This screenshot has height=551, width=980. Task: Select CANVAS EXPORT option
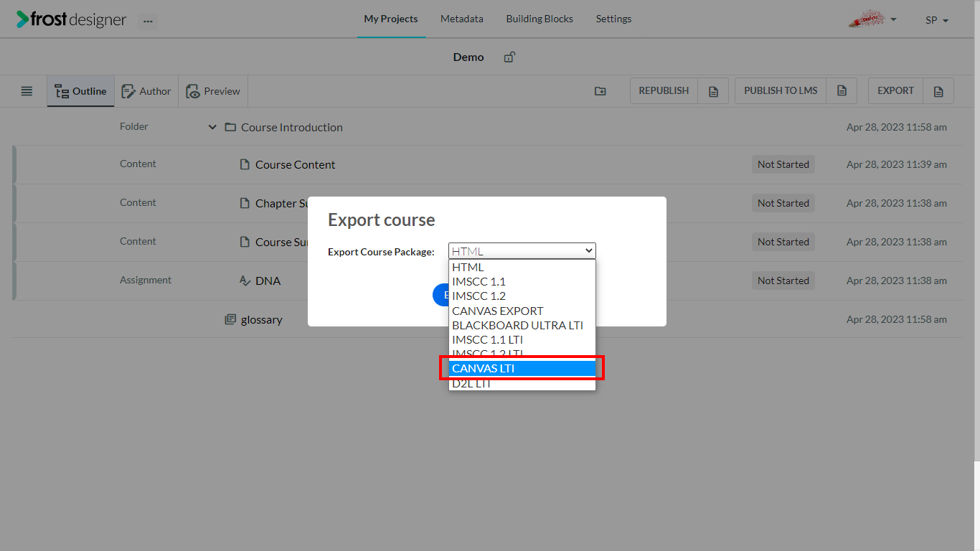(x=522, y=311)
